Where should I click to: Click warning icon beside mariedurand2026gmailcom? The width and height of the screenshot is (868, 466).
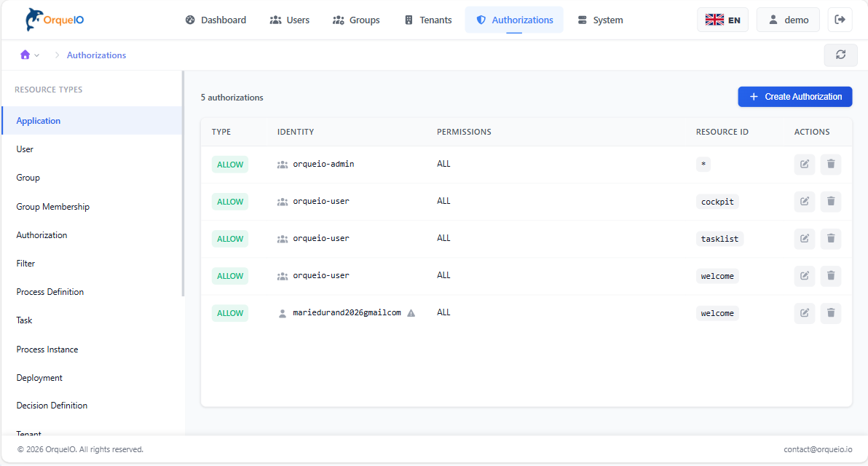point(411,313)
